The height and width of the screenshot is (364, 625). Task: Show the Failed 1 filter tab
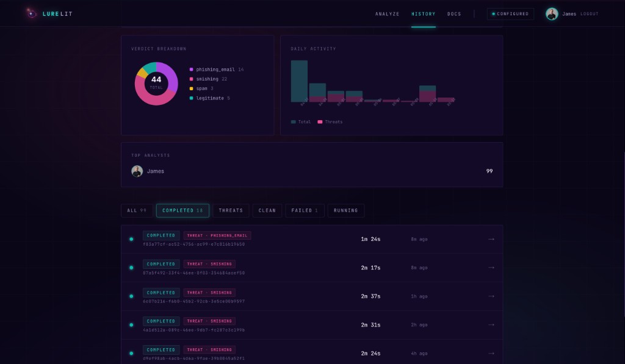[x=305, y=210]
